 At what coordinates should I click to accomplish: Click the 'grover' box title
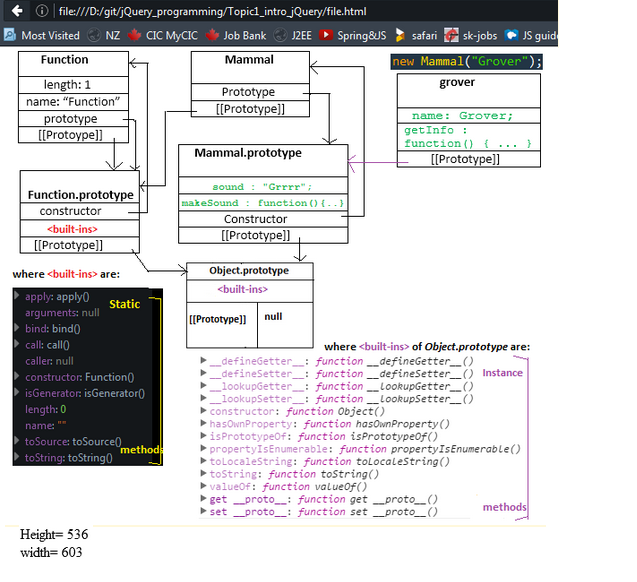457,82
